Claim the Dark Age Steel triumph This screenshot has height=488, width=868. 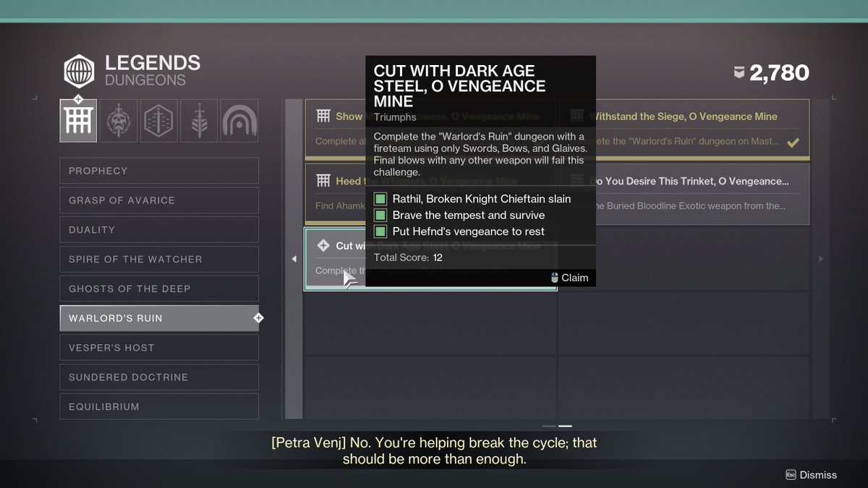point(569,278)
